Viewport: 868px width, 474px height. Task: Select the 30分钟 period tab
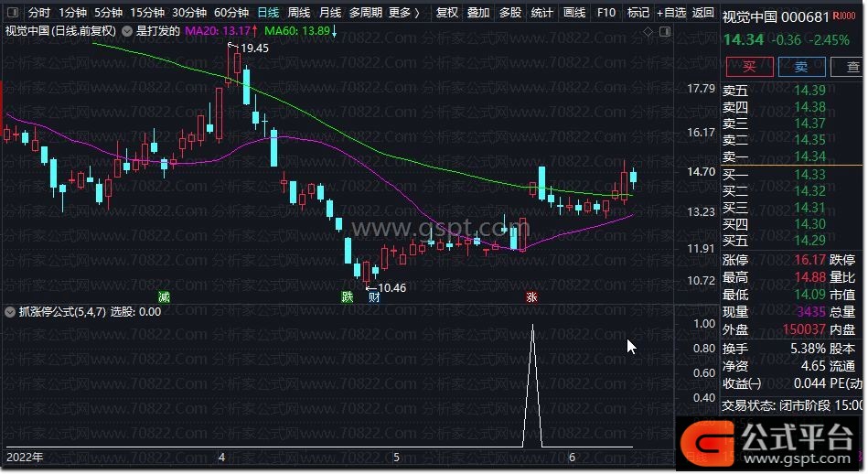click(189, 12)
